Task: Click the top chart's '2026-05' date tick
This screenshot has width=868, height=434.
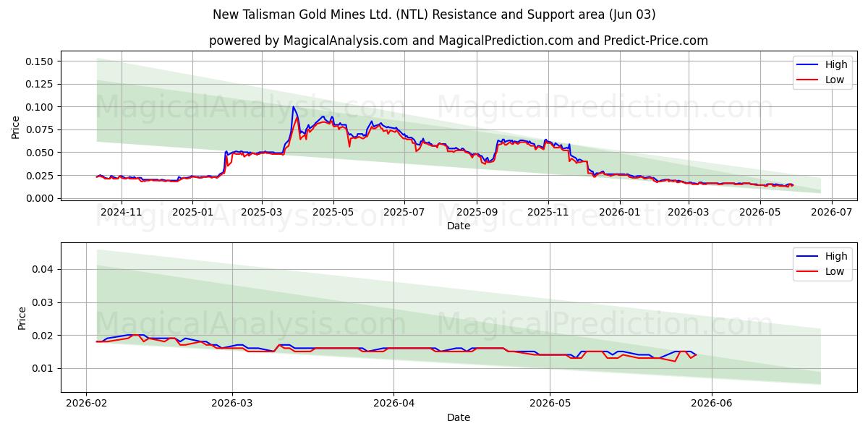Action: pyautogui.click(x=759, y=212)
